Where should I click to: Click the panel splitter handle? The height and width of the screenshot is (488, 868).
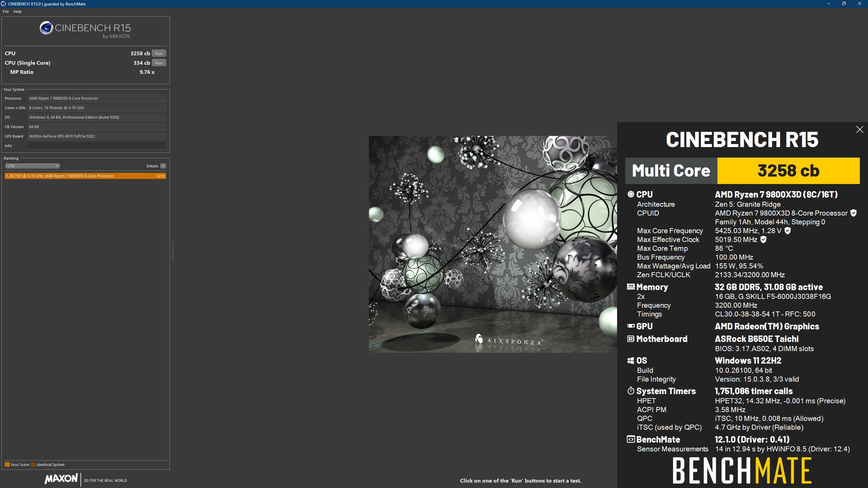pyautogui.click(x=173, y=251)
